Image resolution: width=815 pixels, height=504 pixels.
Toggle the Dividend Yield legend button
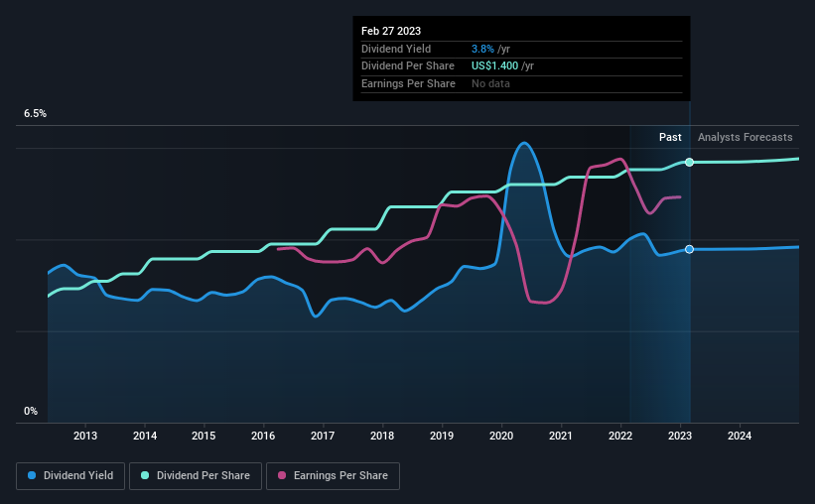pyautogui.click(x=70, y=476)
